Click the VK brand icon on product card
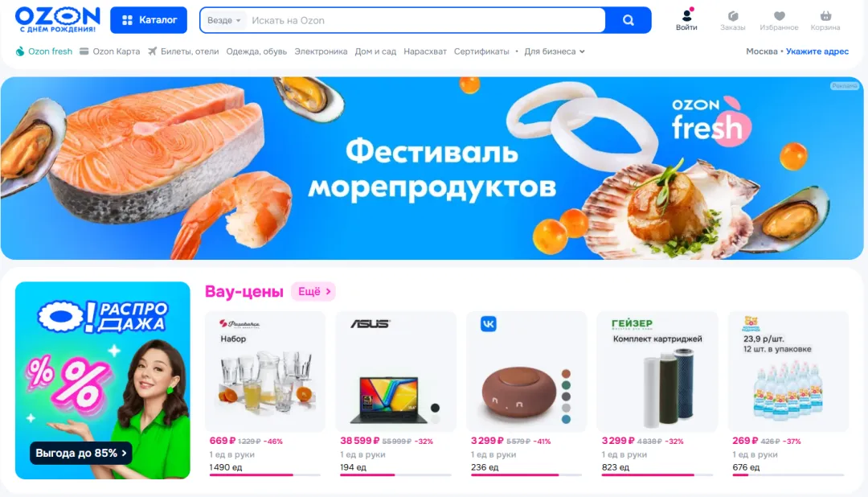This screenshot has width=868, height=497. point(489,323)
